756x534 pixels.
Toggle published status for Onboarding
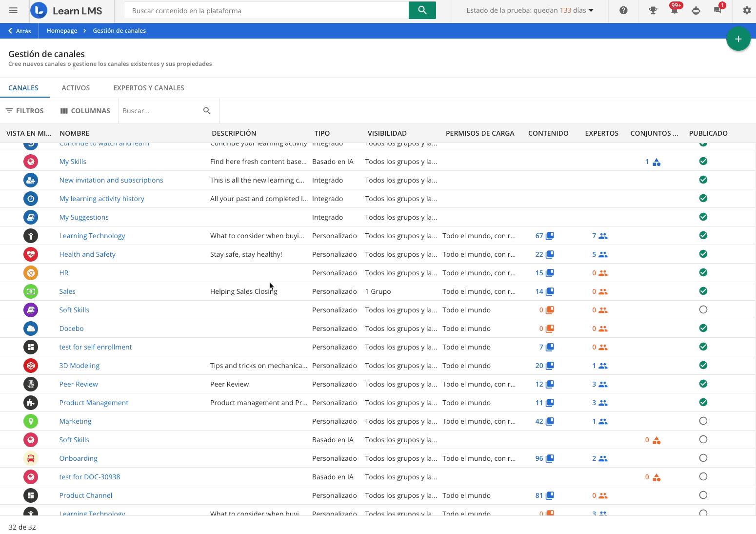[703, 458]
